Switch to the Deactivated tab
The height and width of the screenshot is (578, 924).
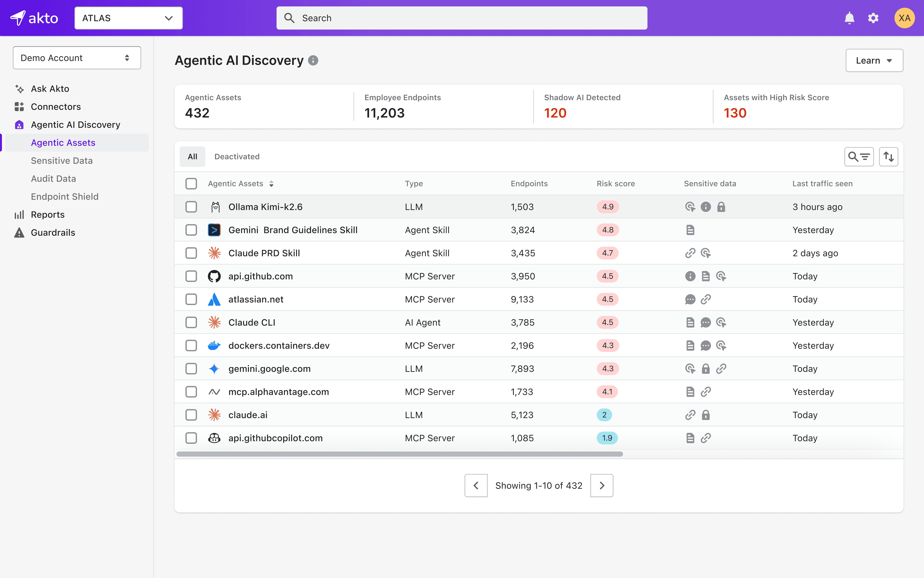point(237,157)
